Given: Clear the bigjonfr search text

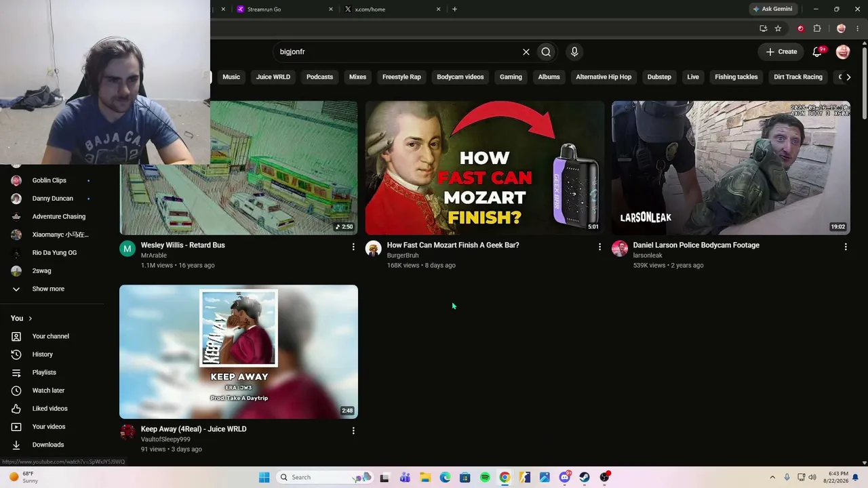Looking at the screenshot, I should click(x=526, y=52).
